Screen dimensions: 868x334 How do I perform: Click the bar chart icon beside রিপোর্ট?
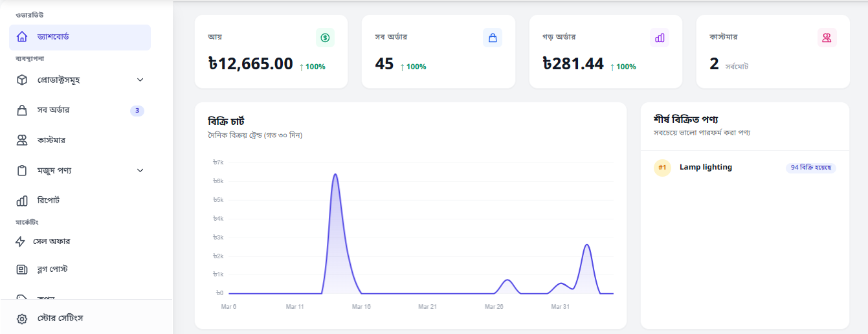click(x=22, y=201)
